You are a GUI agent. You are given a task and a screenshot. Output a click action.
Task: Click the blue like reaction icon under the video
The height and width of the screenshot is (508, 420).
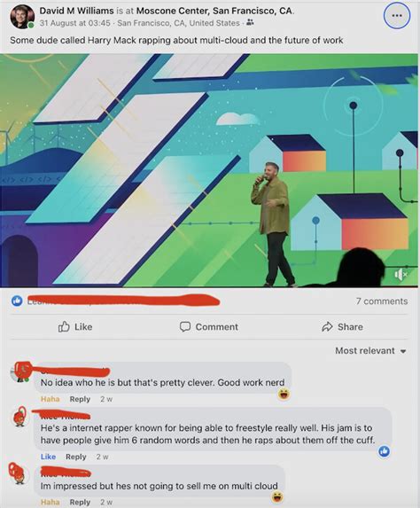pyautogui.click(x=17, y=301)
